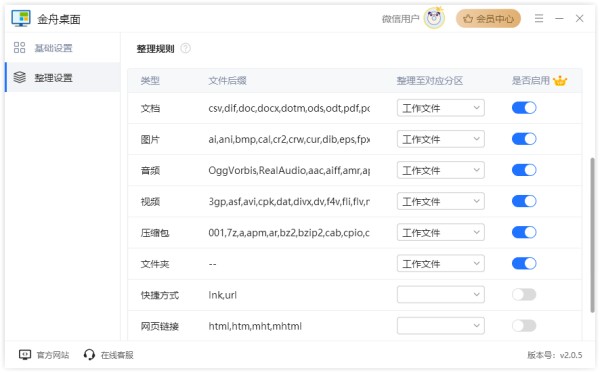Minimize the 金舟桌面 window
Viewport: 600px width, 373px height.
click(559, 18)
